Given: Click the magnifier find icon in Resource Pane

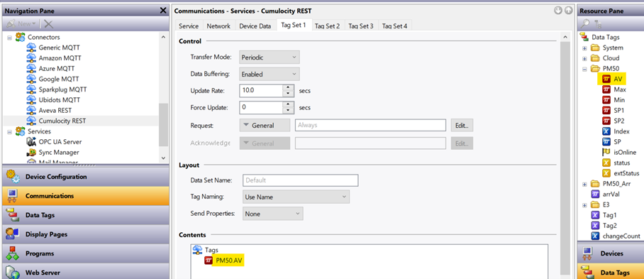Looking at the screenshot, I should click(x=585, y=24).
